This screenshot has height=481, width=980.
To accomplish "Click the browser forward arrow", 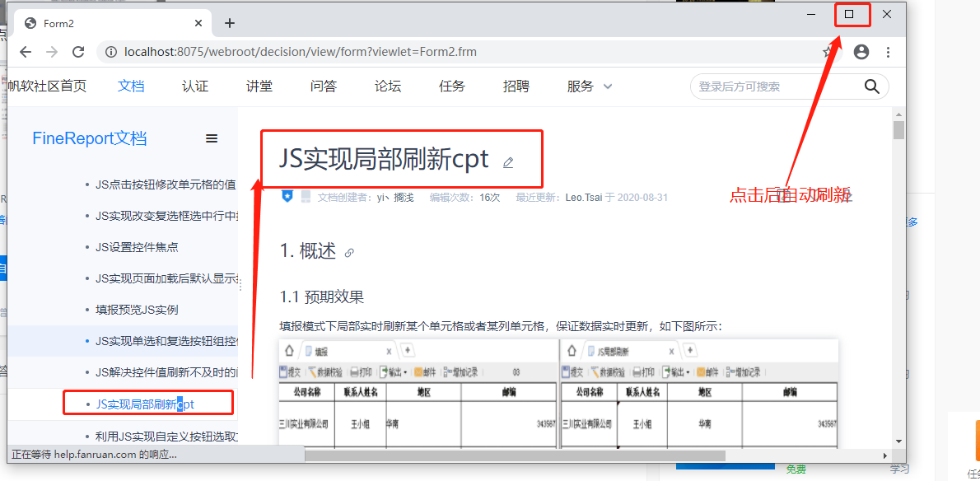I will (x=52, y=52).
